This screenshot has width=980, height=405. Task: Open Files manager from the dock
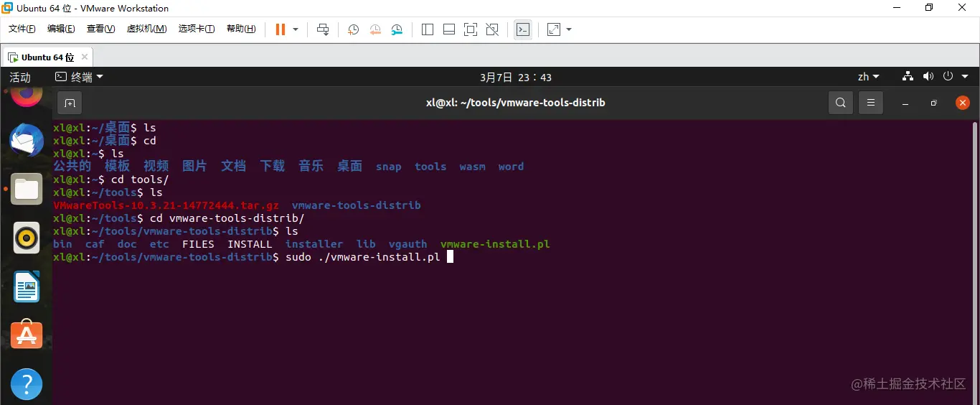coord(27,189)
